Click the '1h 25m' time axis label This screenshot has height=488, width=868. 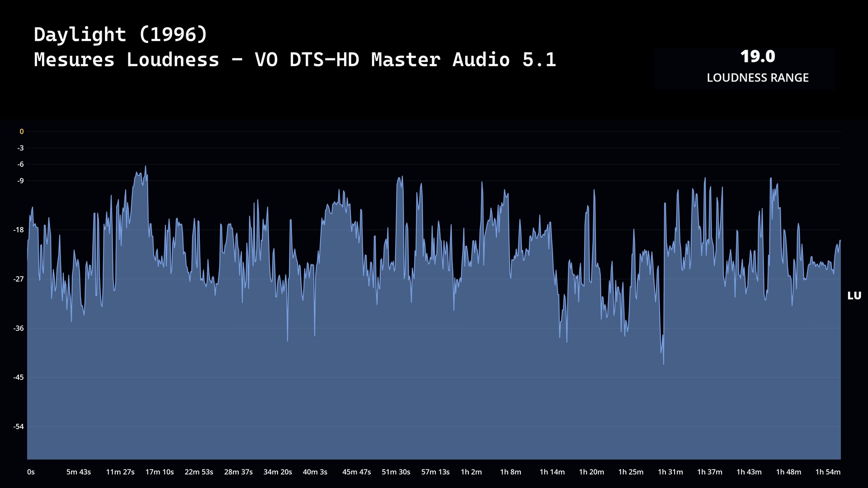(x=631, y=472)
